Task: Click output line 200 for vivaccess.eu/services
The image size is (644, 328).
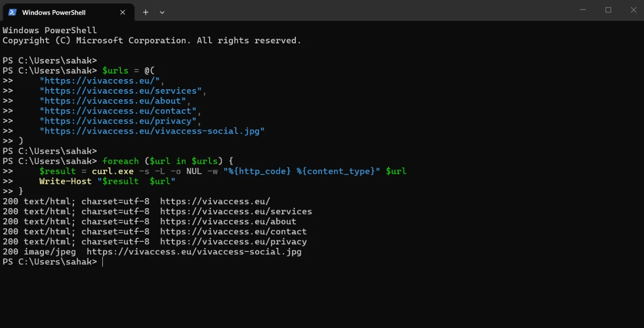Action: click(x=157, y=212)
